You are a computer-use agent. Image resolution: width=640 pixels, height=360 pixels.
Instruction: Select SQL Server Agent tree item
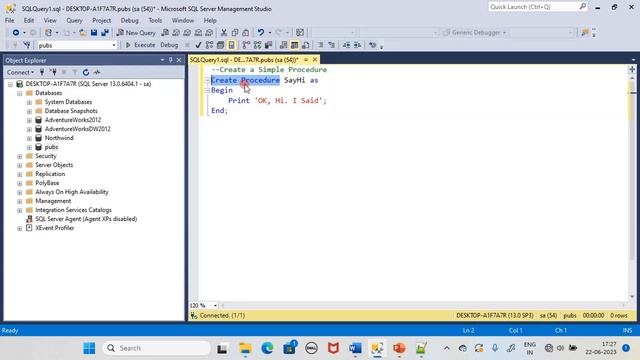[86, 219]
